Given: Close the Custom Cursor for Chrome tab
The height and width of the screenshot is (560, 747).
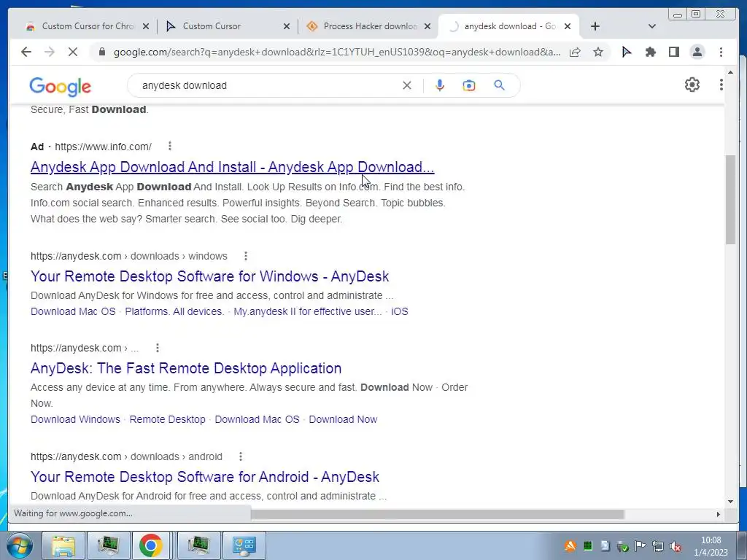Looking at the screenshot, I should point(146,26).
